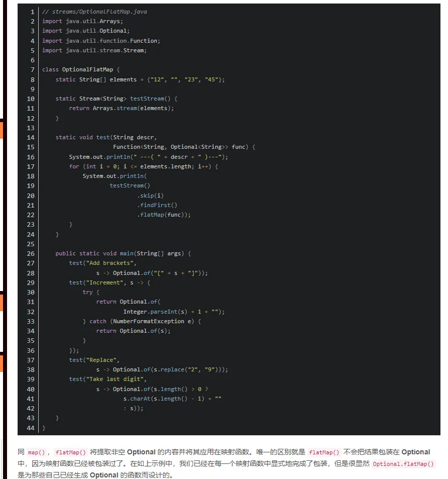Click 'System.out.println(' on line 18

tap(115, 176)
